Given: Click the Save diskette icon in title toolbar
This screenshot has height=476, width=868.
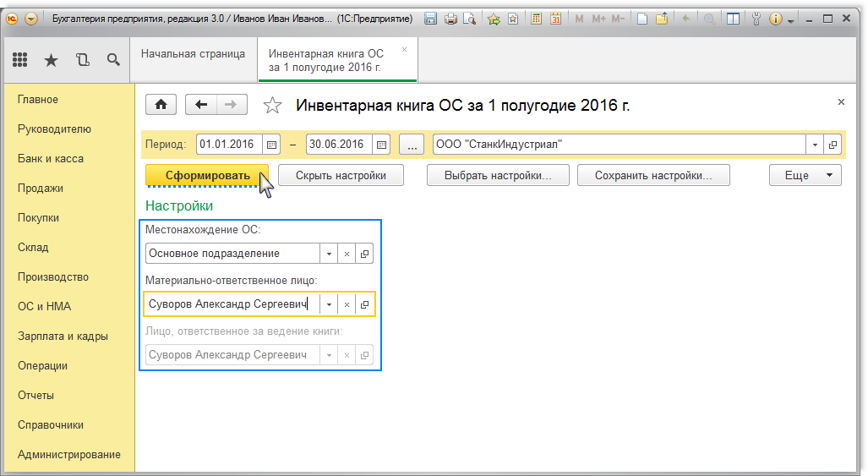Looking at the screenshot, I should [431, 19].
